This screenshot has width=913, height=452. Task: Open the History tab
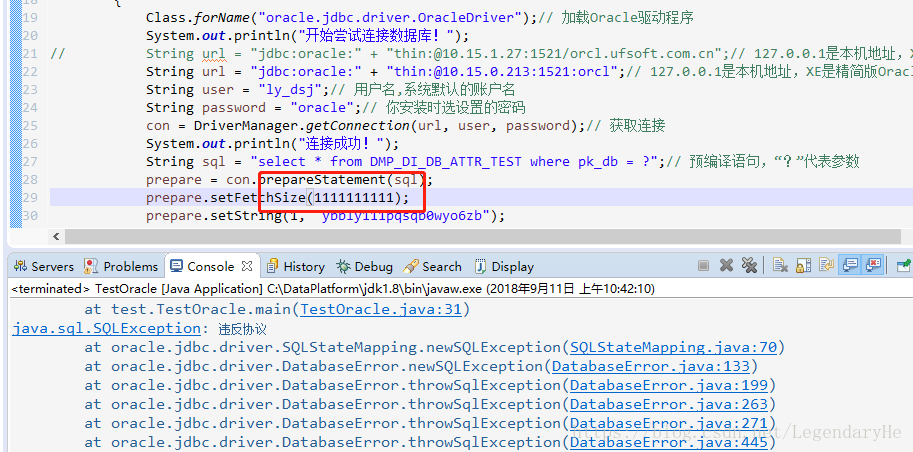point(296,266)
